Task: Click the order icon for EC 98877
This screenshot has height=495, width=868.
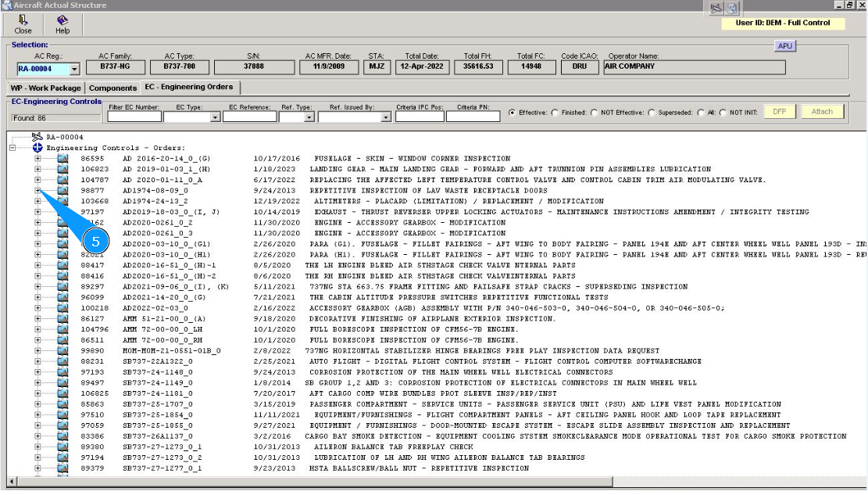Action: coord(63,190)
